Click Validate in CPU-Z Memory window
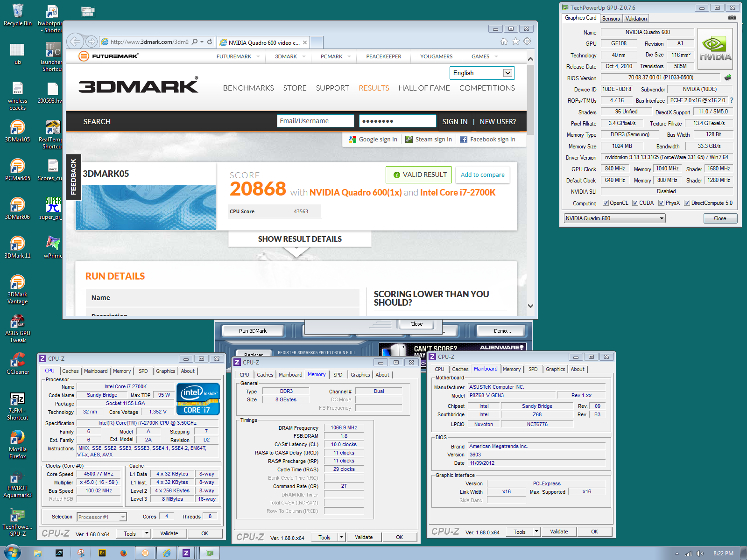The image size is (747, 560). point(364,537)
